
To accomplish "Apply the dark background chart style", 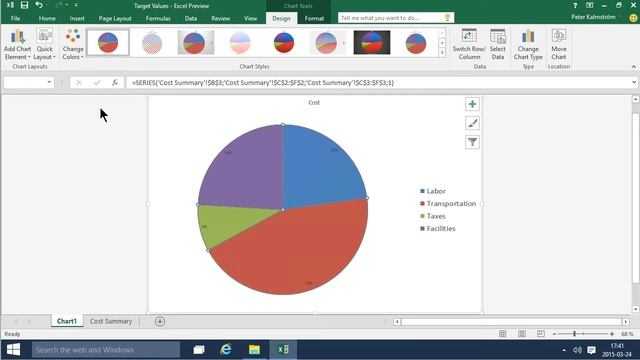I will pos(372,42).
